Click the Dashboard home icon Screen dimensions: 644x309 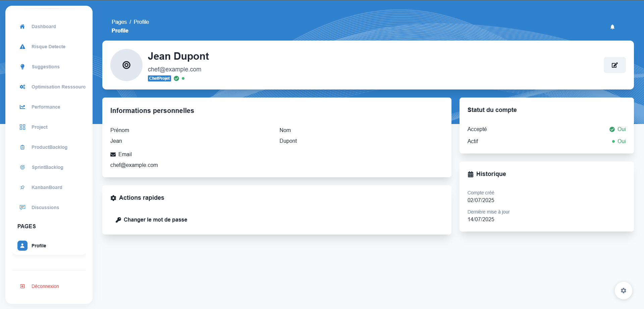(22, 26)
